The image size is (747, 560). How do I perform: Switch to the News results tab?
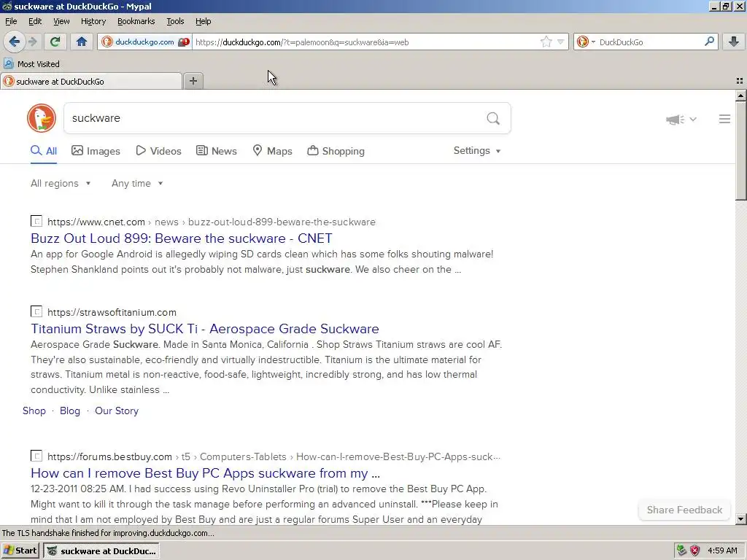click(x=216, y=151)
